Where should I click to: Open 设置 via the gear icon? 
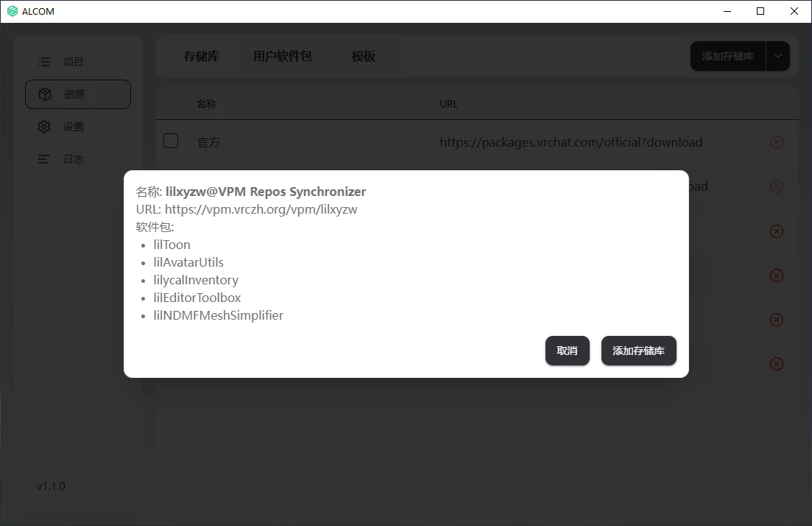tap(44, 127)
